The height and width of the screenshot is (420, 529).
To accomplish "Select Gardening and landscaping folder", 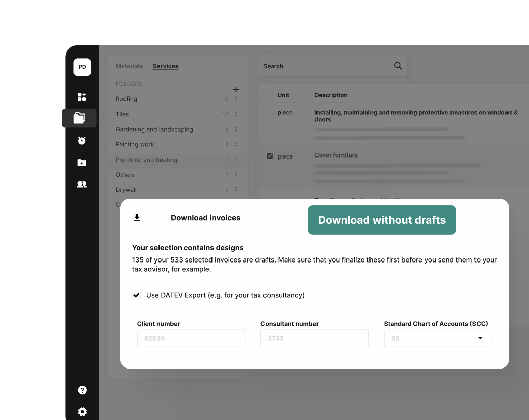I will pos(154,129).
